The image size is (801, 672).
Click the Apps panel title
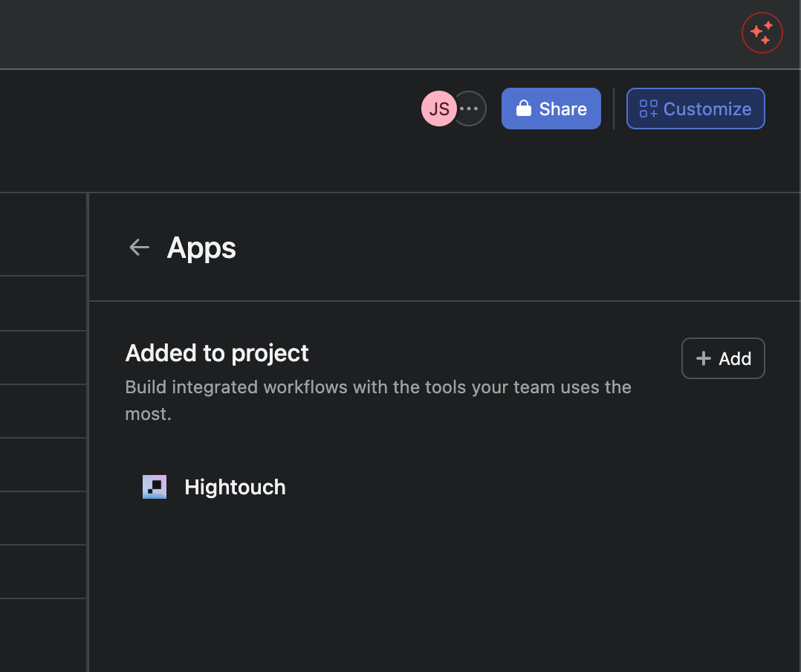pyautogui.click(x=201, y=248)
